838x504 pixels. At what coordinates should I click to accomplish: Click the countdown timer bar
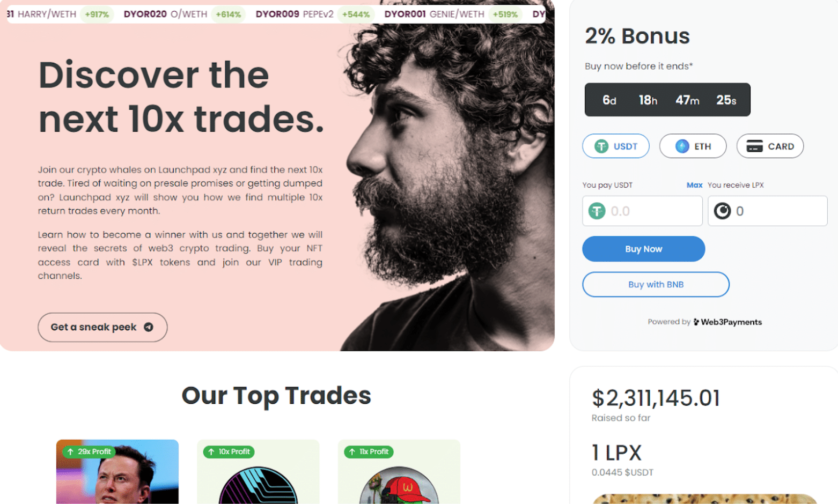667,100
